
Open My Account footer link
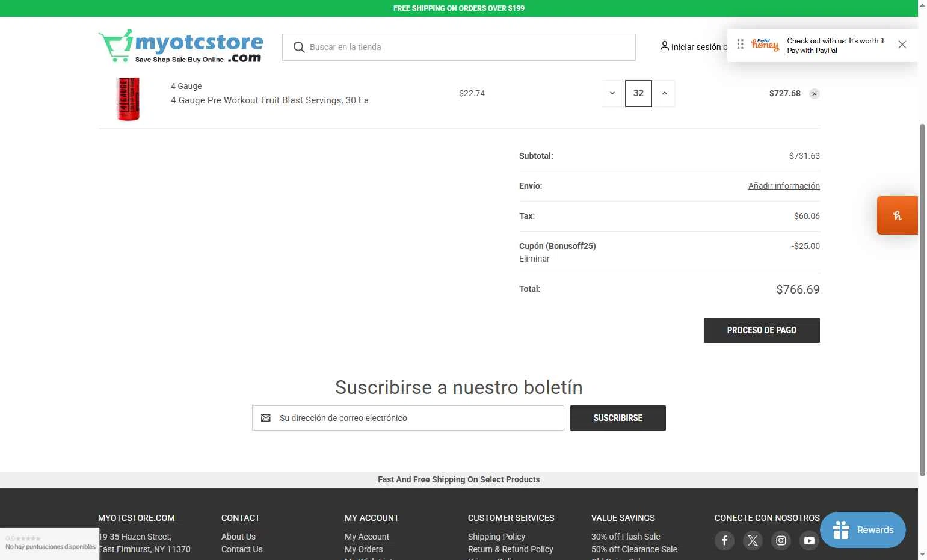click(367, 537)
